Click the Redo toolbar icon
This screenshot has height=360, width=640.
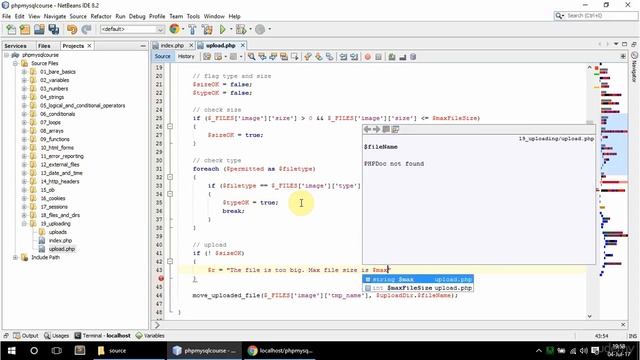pyautogui.click(x=86, y=29)
